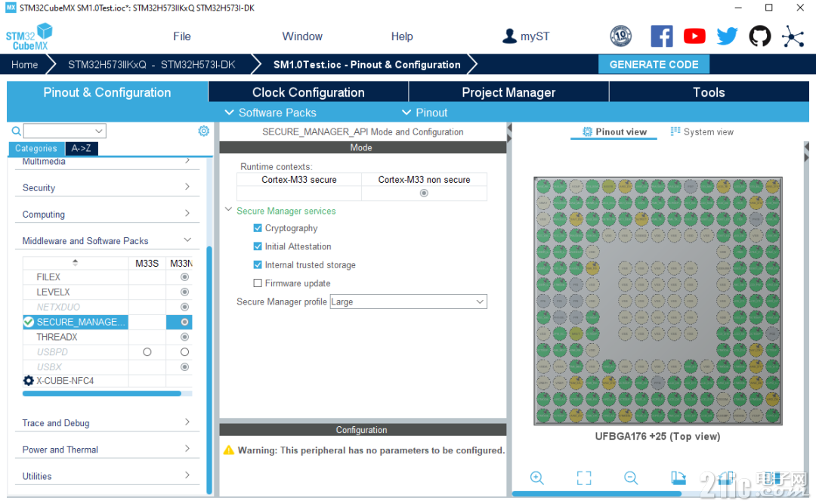Expand the Utilities category
The width and height of the screenshot is (816, 504).
107,476
